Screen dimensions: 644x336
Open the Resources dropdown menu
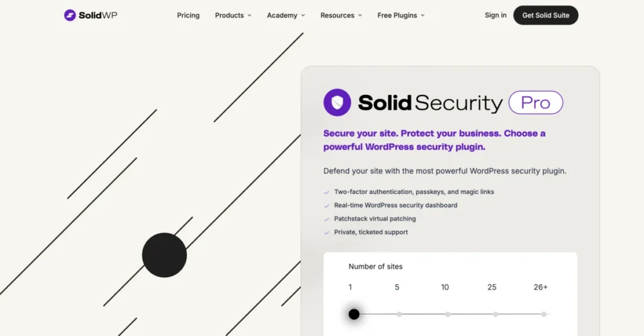(341, 15)
